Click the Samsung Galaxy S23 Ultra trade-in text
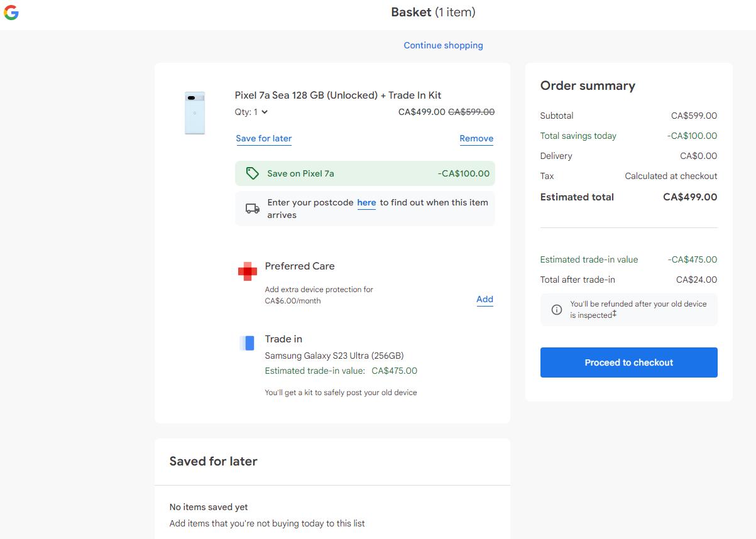 coord(334,356)
